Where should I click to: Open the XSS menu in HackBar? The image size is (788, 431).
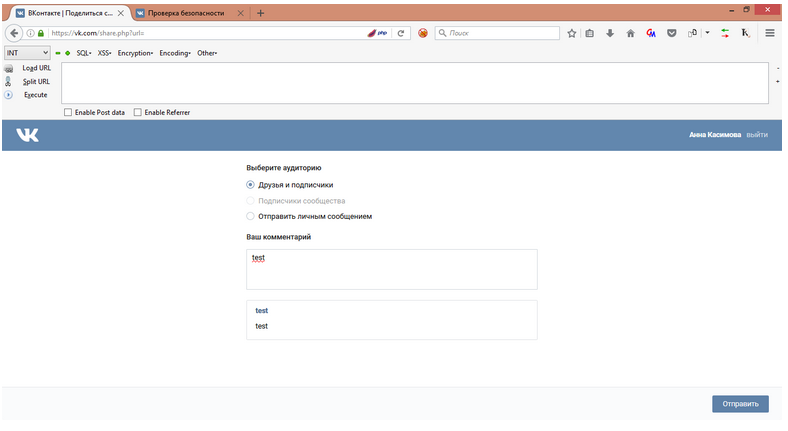click(x=104, y=52)
